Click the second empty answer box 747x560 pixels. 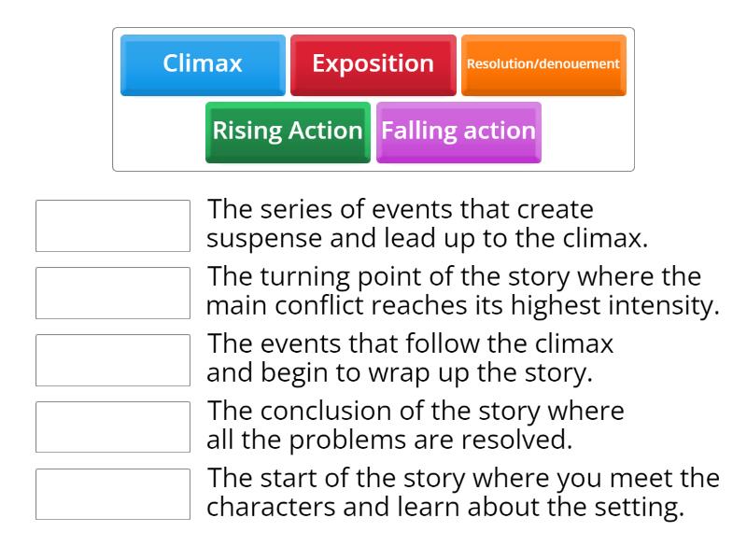coord(112,291)
